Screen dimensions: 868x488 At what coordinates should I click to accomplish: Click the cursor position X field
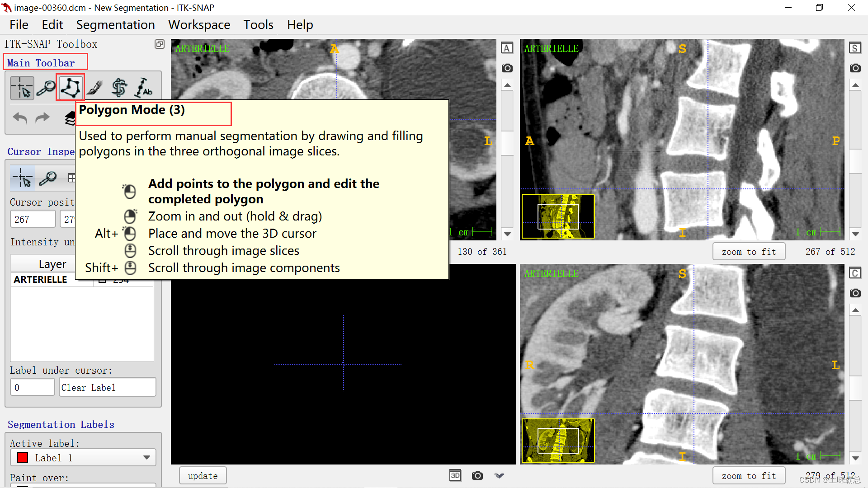[33, 219]
